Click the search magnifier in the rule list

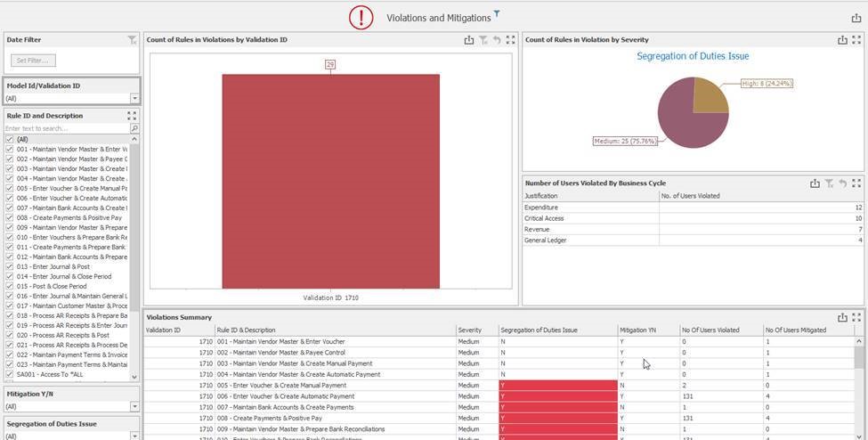134,129
